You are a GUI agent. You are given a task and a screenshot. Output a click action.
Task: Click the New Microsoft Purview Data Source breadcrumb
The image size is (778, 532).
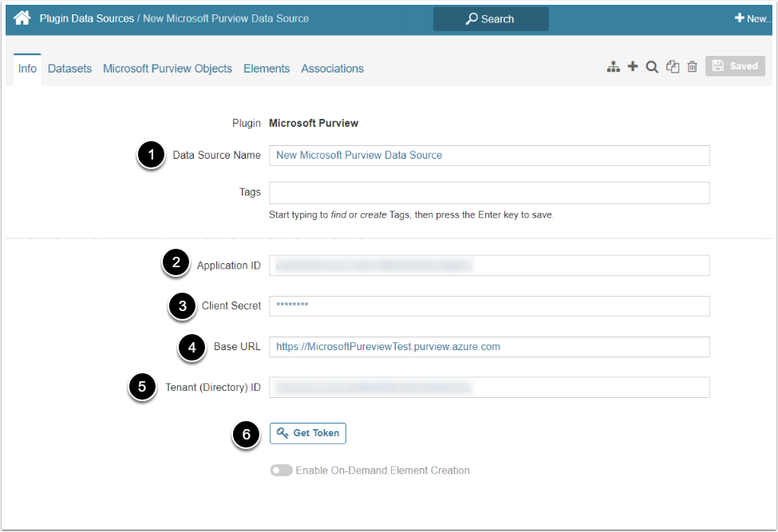click(226, 18)
